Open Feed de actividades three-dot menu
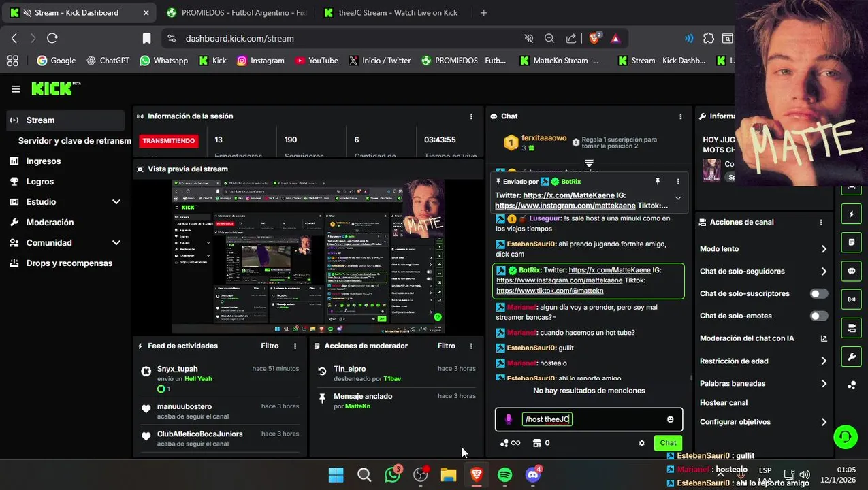 (295, 346)
